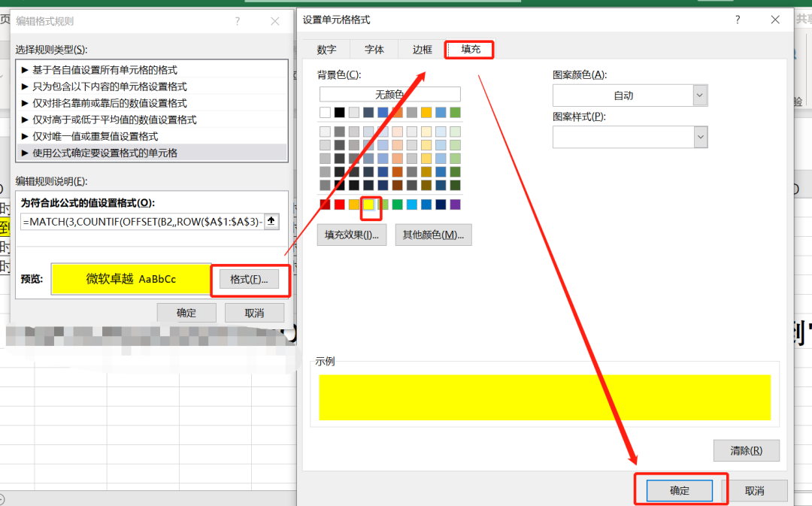Pick the green standard color swatch
The width and height of the screenshot is (812, 506).
(x=397, y=205)
